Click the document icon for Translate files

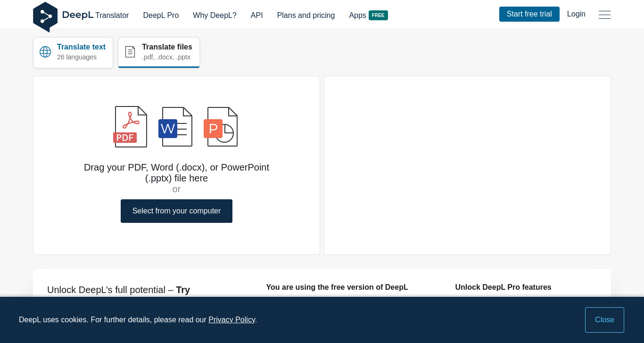(x=130, y=52)
